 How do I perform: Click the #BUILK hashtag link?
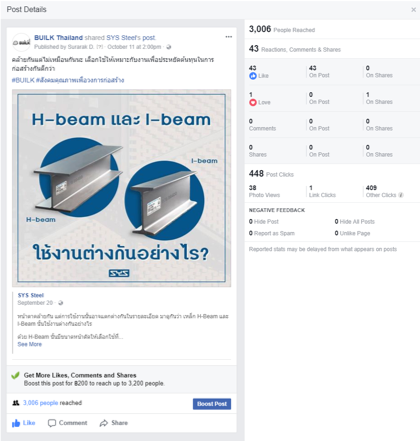(x=23, y=80)
